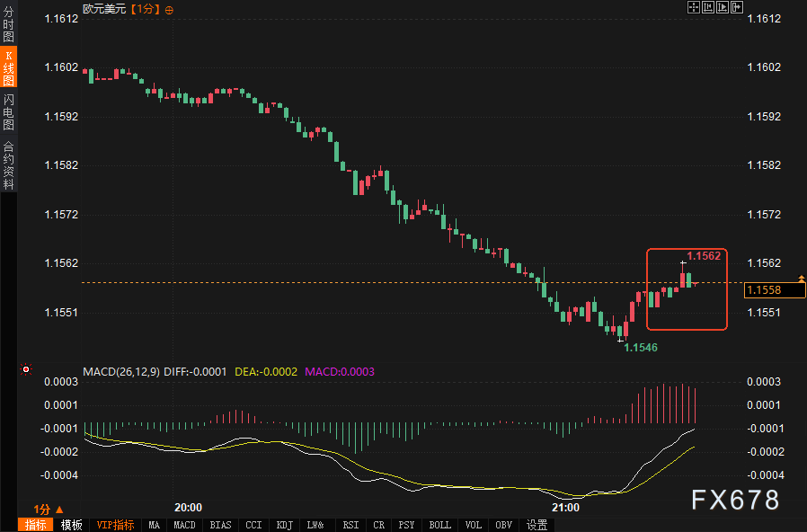Enable the KDJ indicator
The height and width of the screenshot is (532, 807).
pyautogui.click(x=284, y=525)
